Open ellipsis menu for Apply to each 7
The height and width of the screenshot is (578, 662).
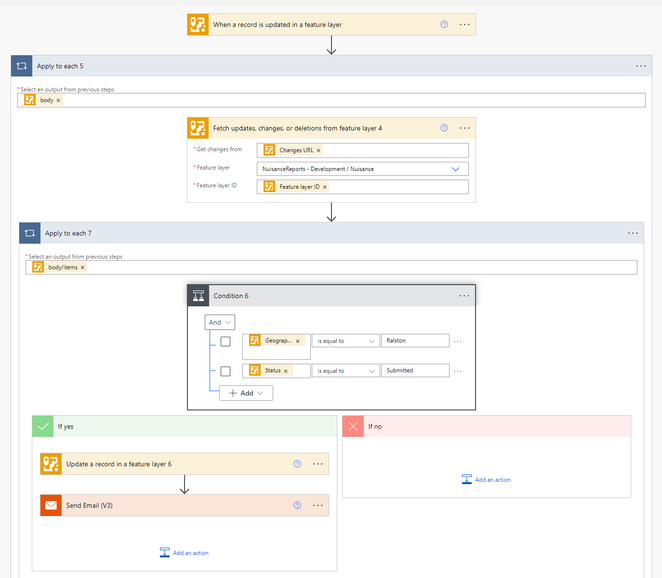633,233
